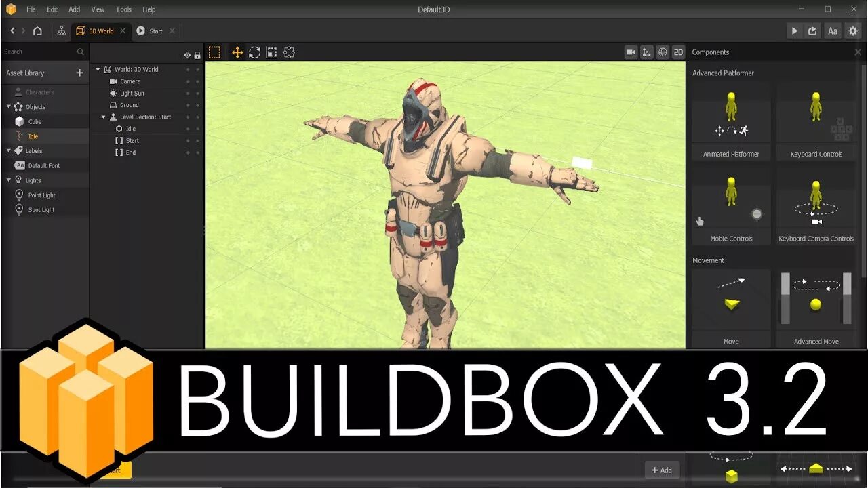Open the settings gear icon
The height and width of the screenshot is (488, 868).
tap(853, 30)
